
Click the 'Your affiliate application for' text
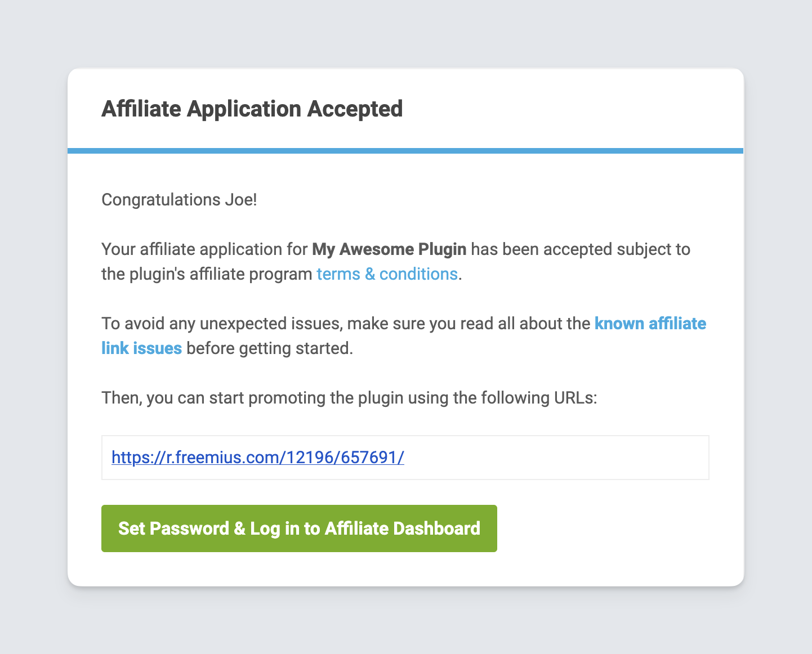pos(204,249)
